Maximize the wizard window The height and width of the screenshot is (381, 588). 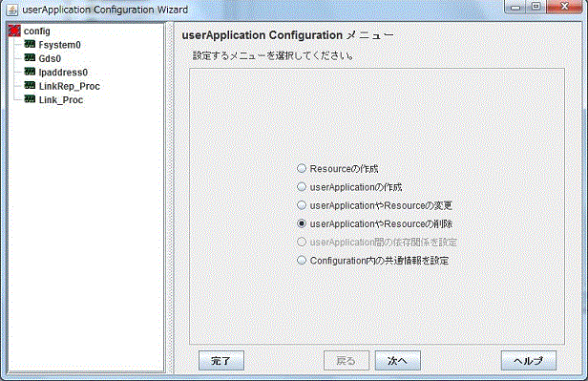click(536, 7)
